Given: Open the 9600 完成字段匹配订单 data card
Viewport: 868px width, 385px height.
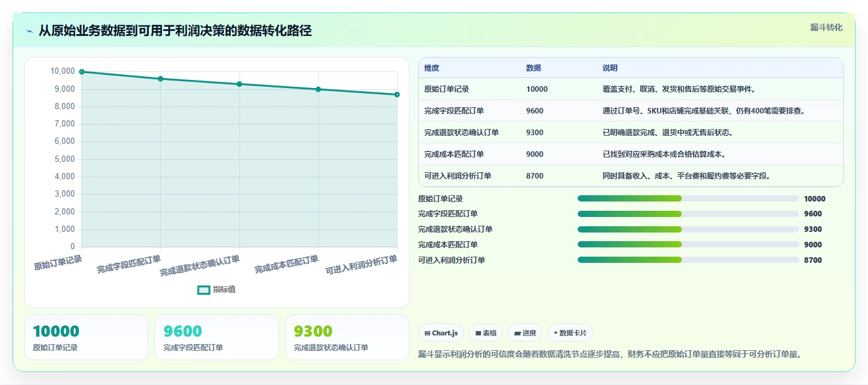Looking at the screenshot, I should [217, 337].
